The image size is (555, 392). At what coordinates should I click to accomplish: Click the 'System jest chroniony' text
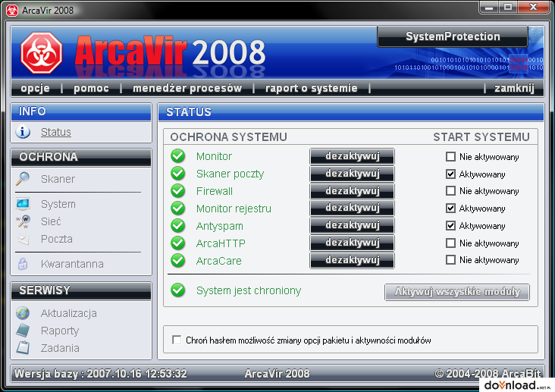click(x=249, y=290)
